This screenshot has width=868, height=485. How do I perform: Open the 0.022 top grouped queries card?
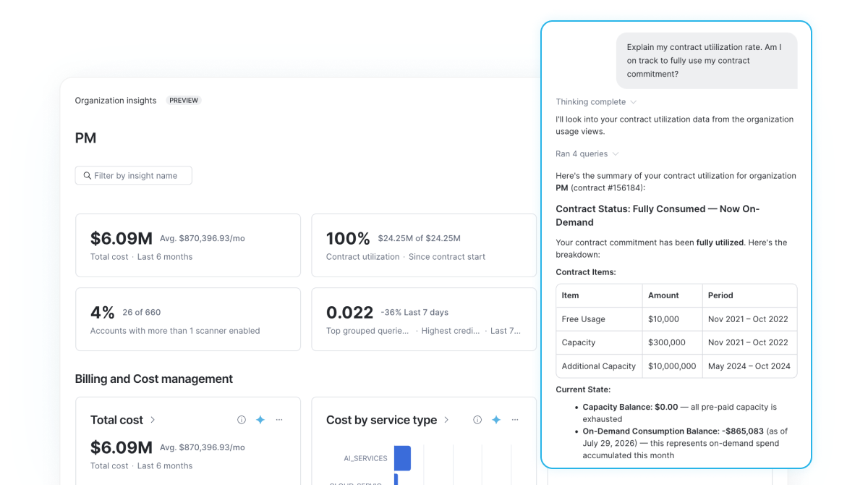click(424, 319)
